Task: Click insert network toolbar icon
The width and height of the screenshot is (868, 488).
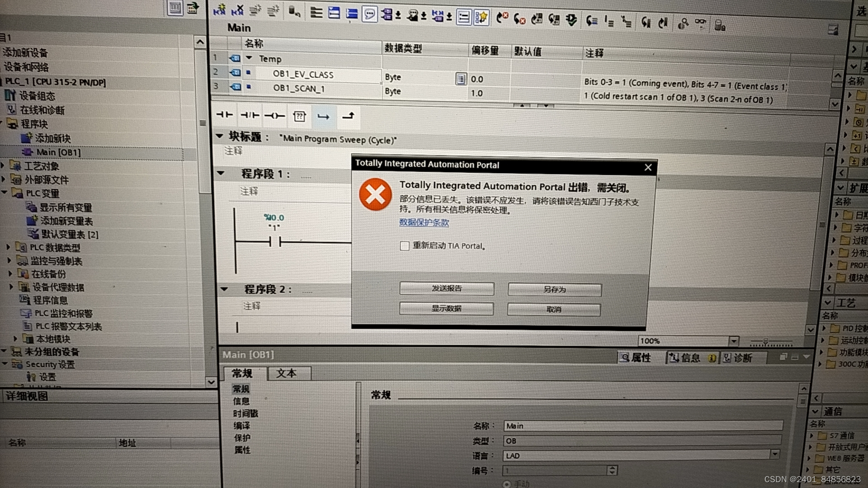Action: [x=219, y=10]
